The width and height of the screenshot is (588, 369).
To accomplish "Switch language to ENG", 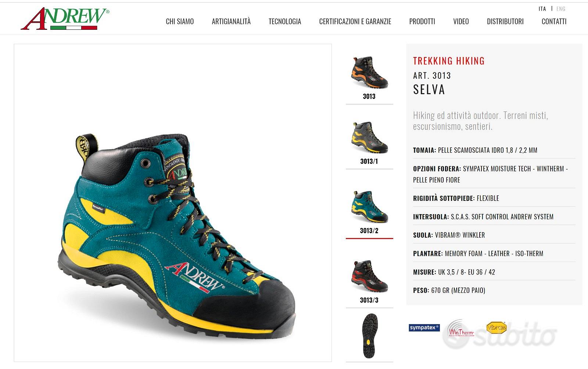I will pos(561,9).
